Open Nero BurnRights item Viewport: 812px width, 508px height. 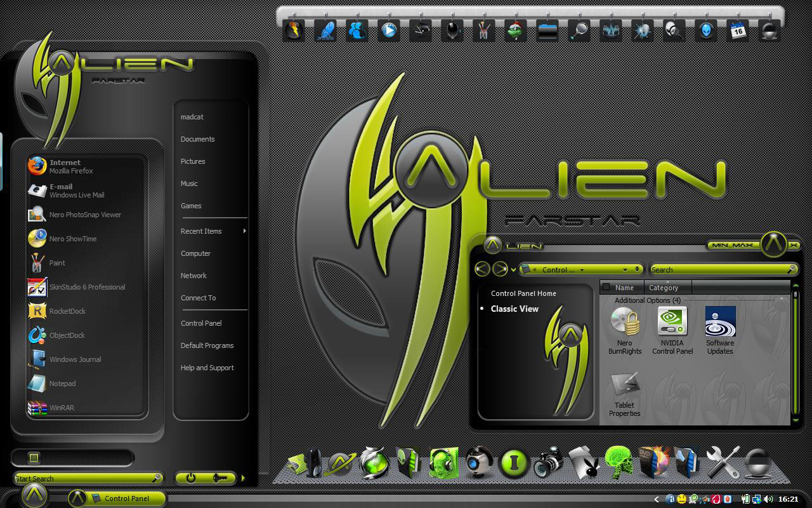point(625,330)
